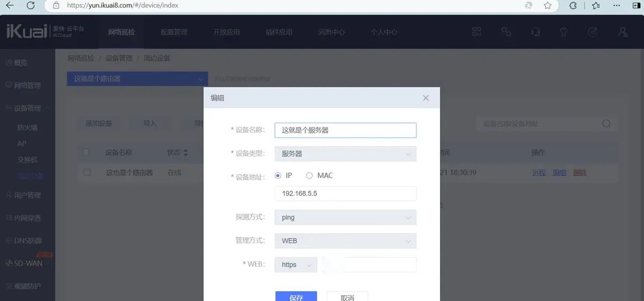The image size is (644, 301).
Task: Click 这也是个路由器 device name cell
Action: click(x=129, y=173)
